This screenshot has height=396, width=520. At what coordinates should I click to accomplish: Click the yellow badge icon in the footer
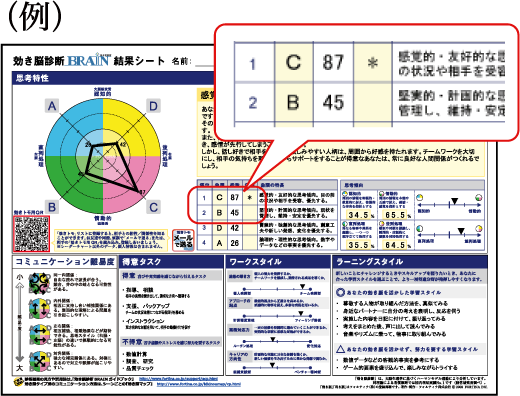pos(18,382)
